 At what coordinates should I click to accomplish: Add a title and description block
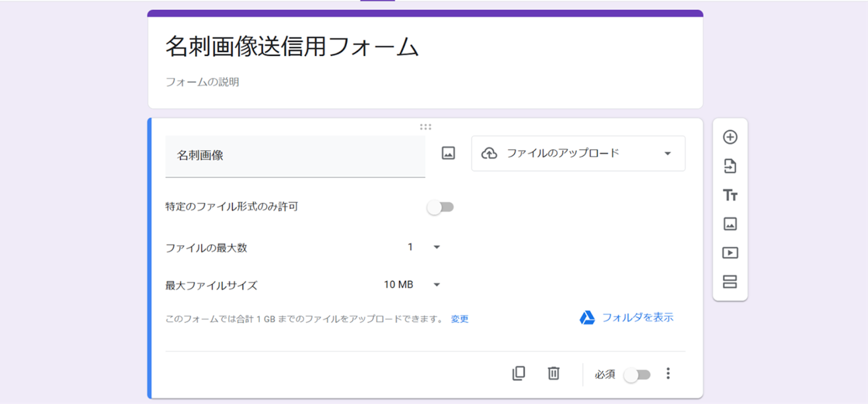click(x=730, y=195)
